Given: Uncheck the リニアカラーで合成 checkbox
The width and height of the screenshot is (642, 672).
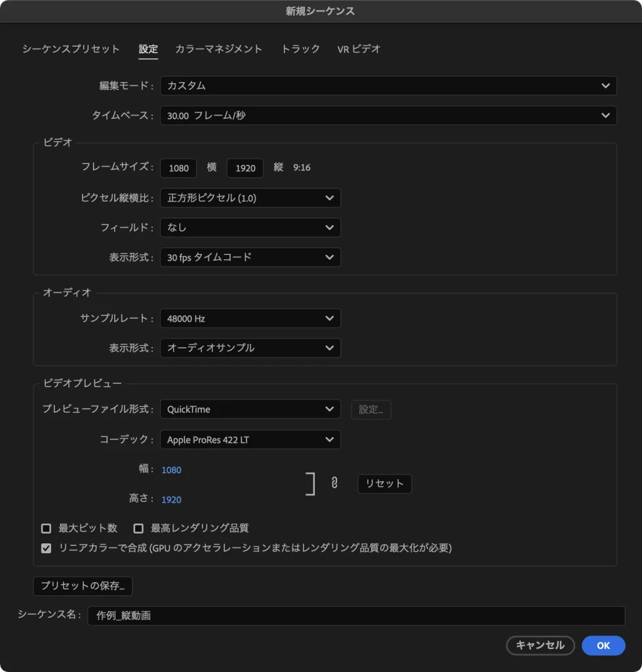Looking at the screenshot, I should click(47, 548).
